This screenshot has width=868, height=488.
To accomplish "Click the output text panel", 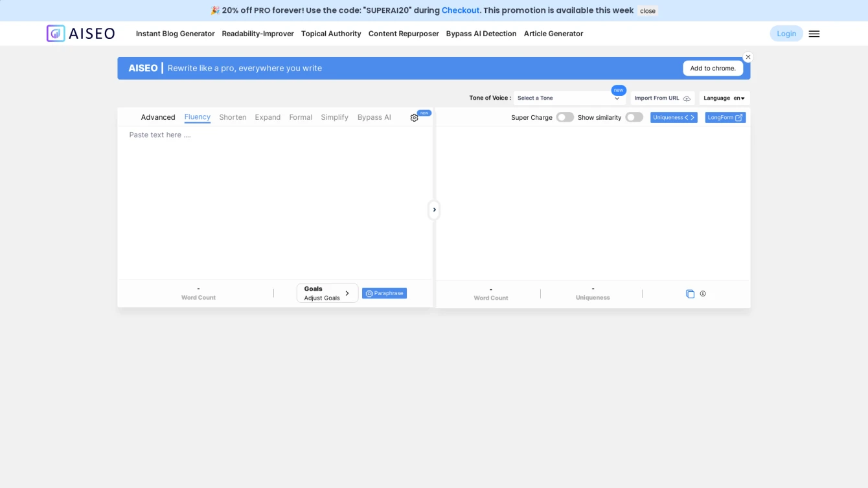I will point(593,203).
